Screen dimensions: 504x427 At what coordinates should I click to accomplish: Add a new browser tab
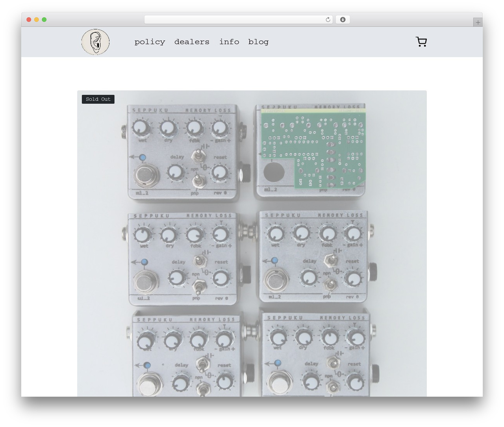coord(478,22)
